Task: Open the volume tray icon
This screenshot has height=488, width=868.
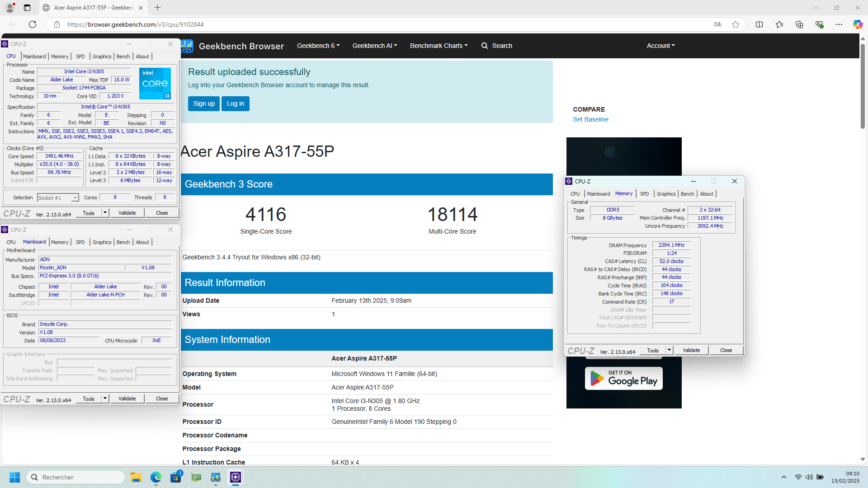Action: tap(809, 477)
